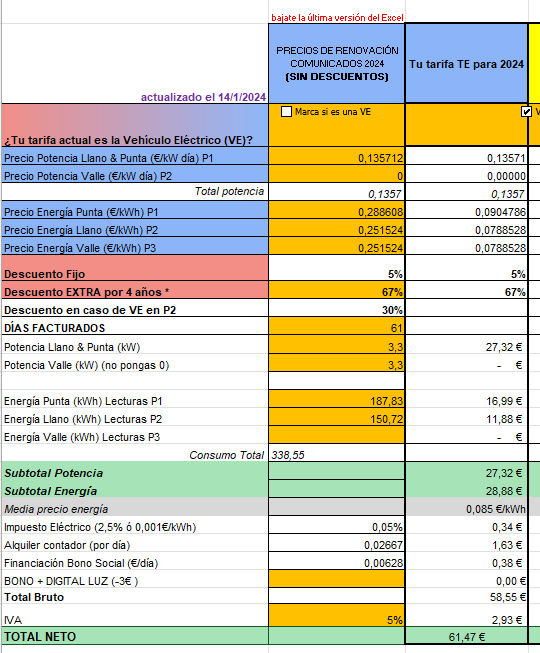The height and width of the screenshot is (653, 540).
Task: Select the Potencia Valle kW input cell
Action: [337, 365]
